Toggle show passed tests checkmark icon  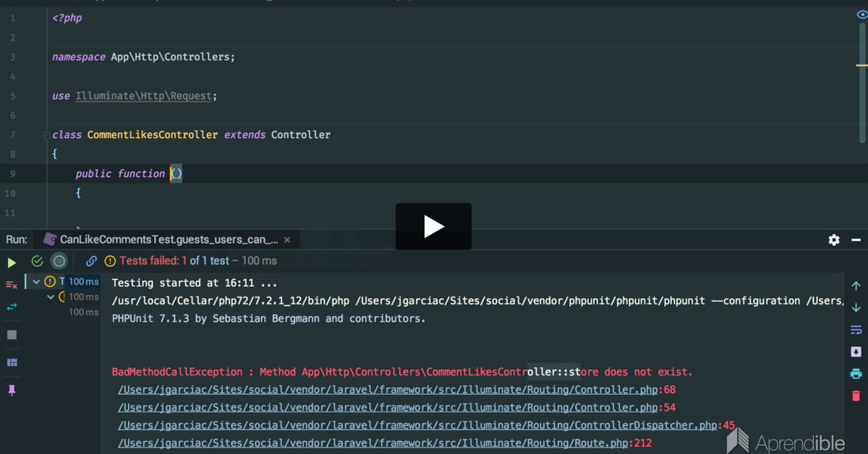[37, 261]
